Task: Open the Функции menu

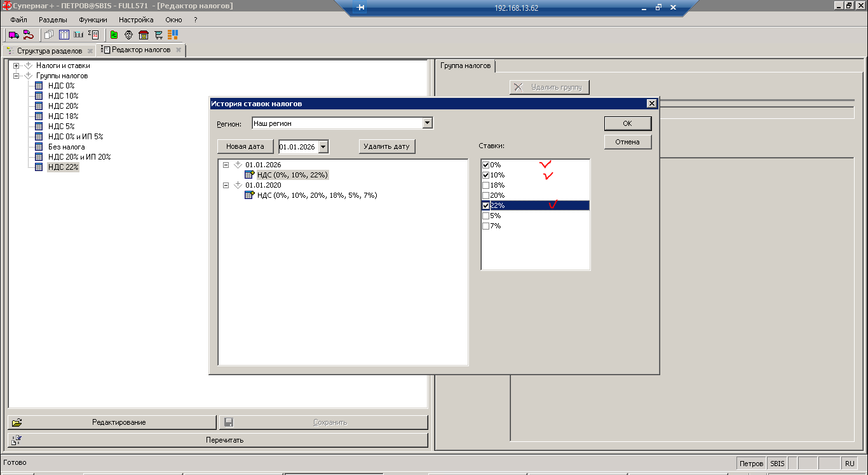Action: pos(93,20)
